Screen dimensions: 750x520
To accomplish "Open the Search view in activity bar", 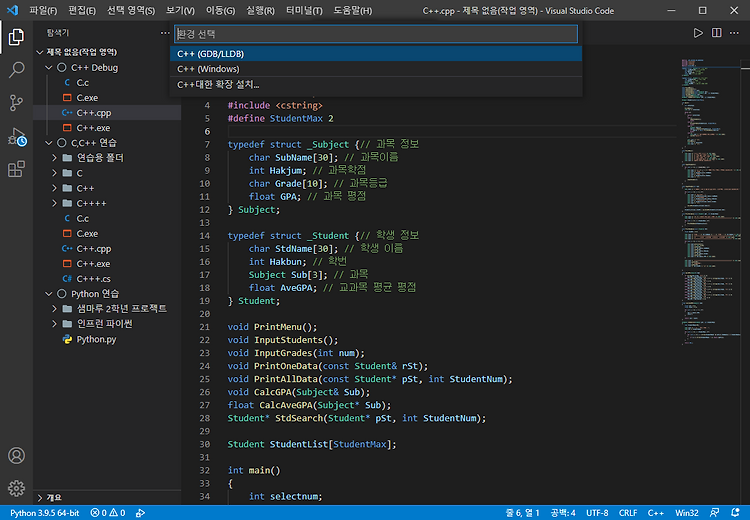I will point(16,70).
